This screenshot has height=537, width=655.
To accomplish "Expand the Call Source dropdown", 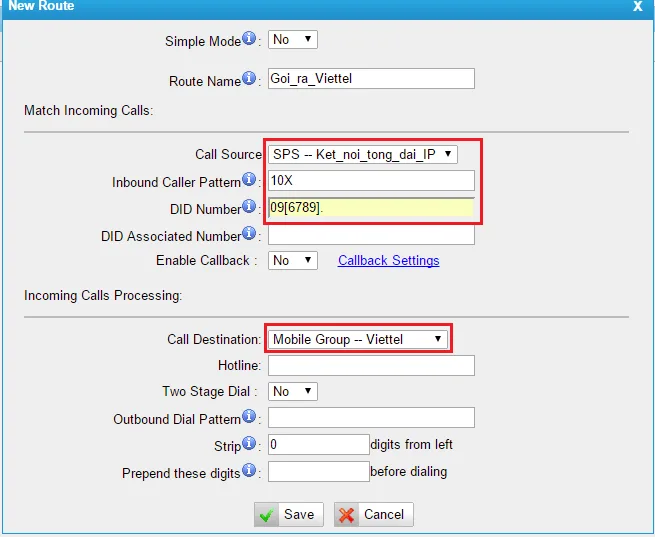I will [x=362, y=154].
